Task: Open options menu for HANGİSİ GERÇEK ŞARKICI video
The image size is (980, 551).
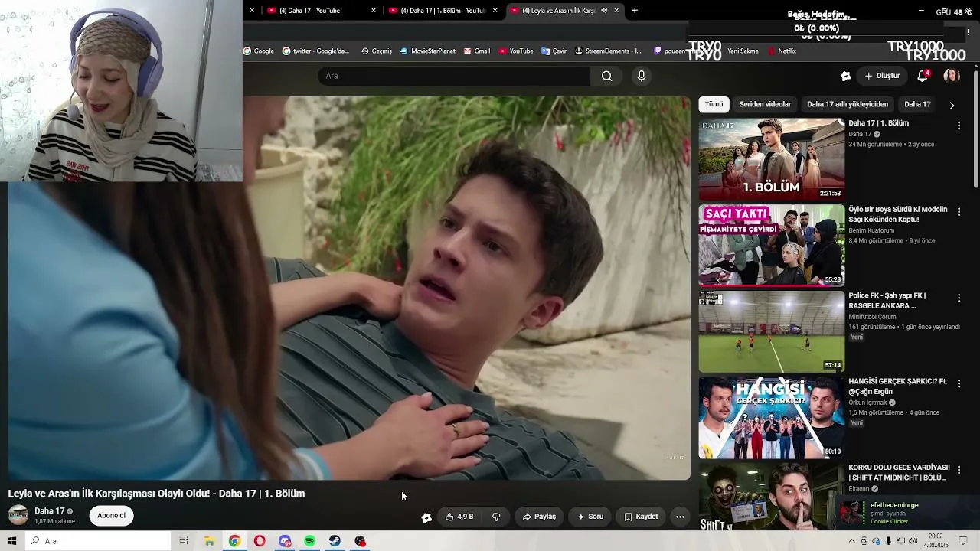Action: click(959, 384)
